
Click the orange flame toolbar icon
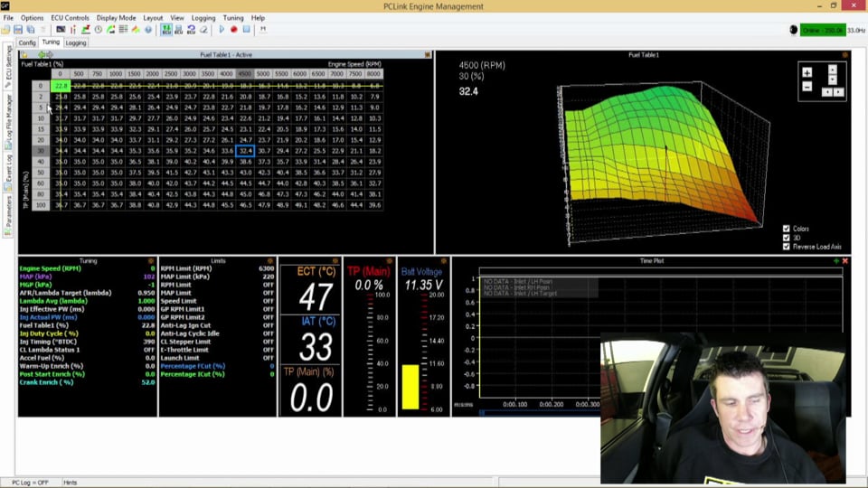click(x=136, y=29)
